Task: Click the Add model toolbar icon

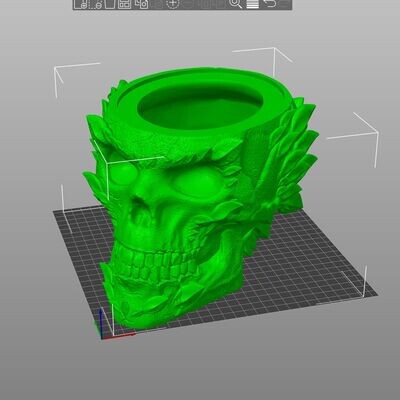Action: point(80,4)
